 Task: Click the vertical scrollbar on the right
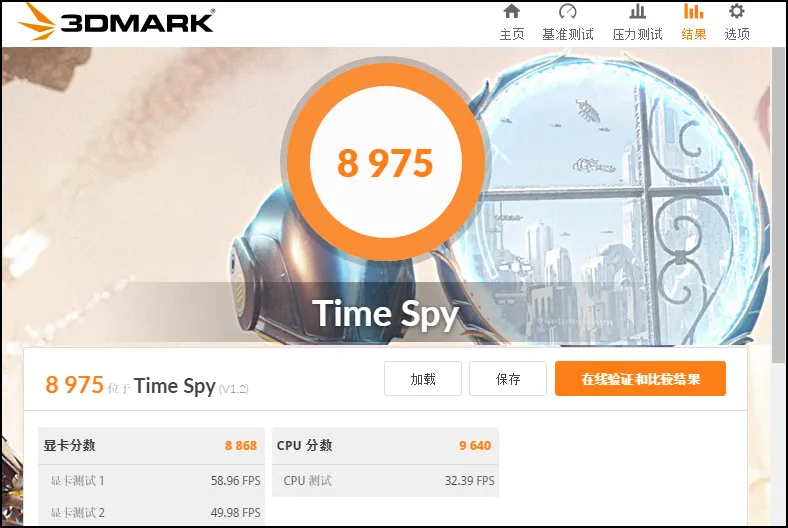point(779,205)
